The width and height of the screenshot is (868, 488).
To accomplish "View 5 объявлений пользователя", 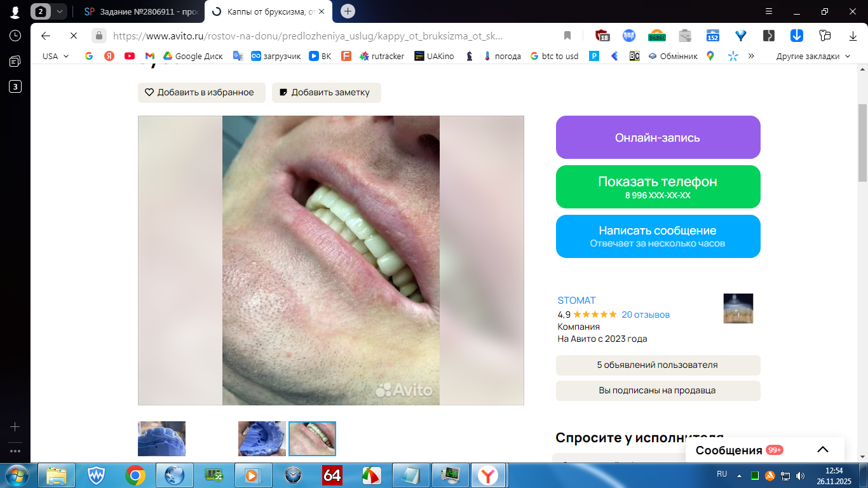I will coord(658,365).
